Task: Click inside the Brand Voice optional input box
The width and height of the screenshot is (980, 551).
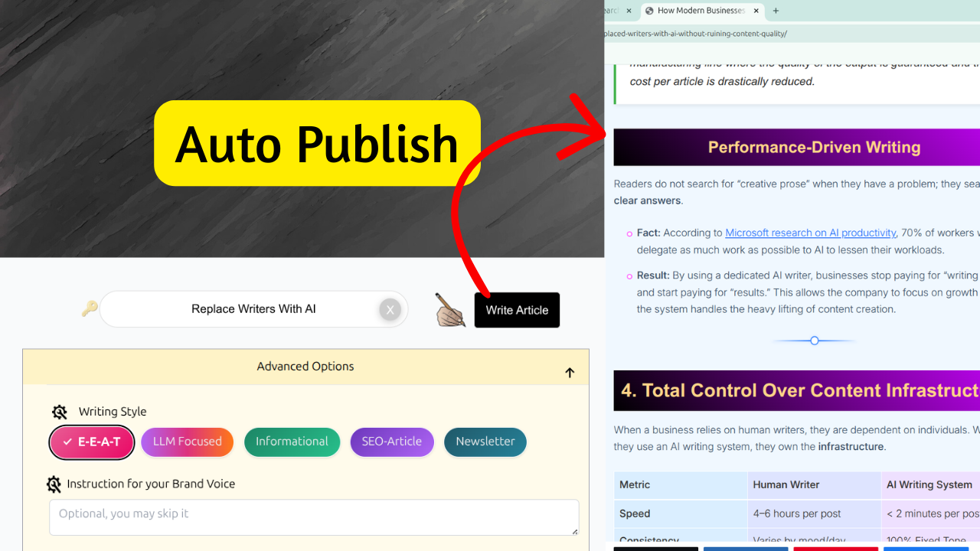Action: point(314,517)
